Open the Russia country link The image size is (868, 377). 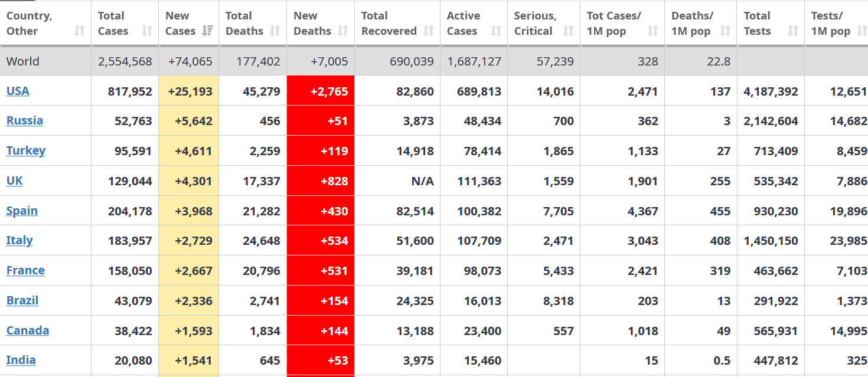[x=25, y=120]
